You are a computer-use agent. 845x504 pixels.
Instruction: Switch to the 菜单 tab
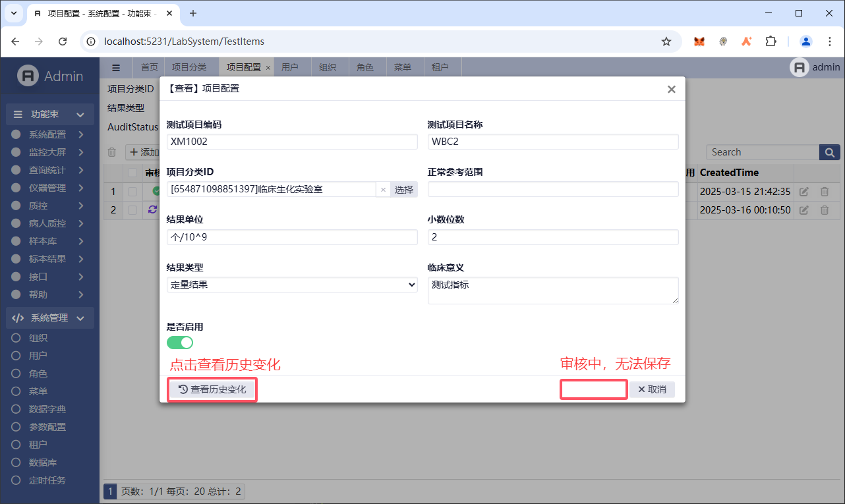(x=403, y=67)
